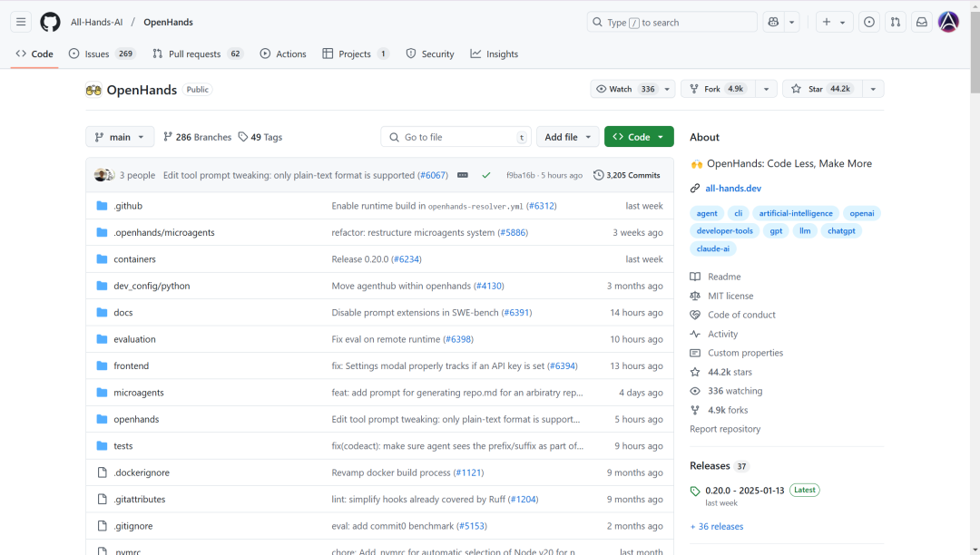Open the MIT license link
Image resolution: width=980 pixels, height=555 pixels.
click(x=730, y=296)
